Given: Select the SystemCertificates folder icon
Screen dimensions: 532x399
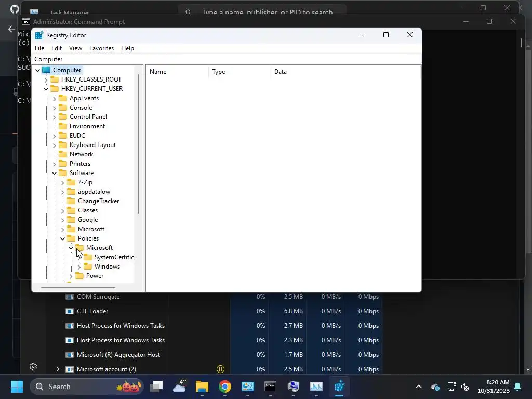Looking at the screenshot, I should click(x=87, y=257).
